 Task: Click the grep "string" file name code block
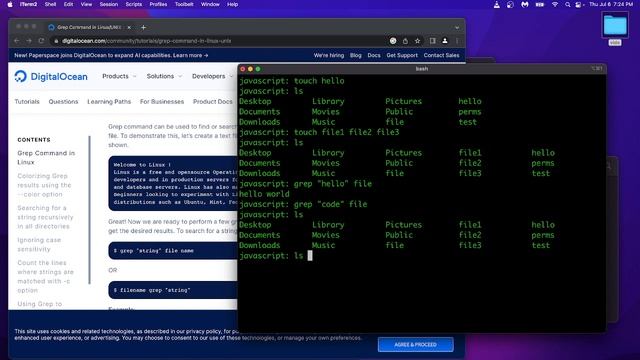(173, 251)
